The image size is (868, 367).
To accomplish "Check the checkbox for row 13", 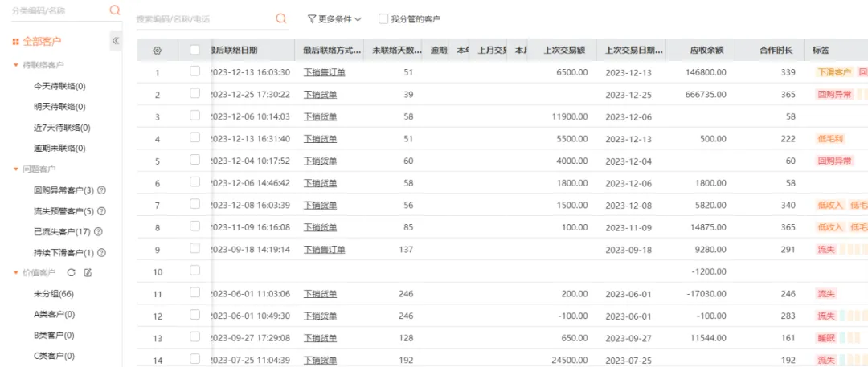I will 194,336.
